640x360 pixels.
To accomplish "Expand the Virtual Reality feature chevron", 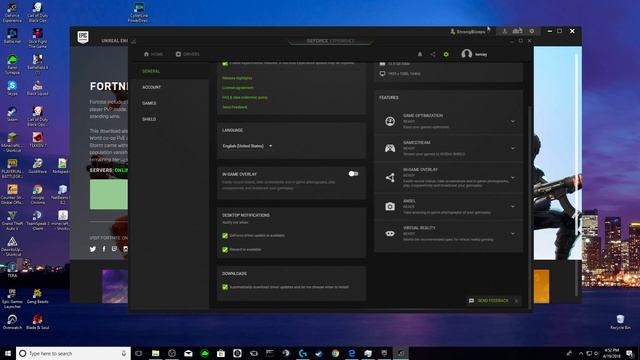I will [513, 233].
